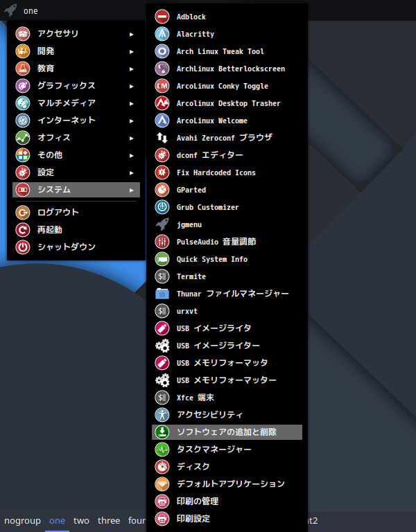Viewport: 416px width, 532px height.
Task: Open Thunar folder icon
Action: (x=162, y=294)
